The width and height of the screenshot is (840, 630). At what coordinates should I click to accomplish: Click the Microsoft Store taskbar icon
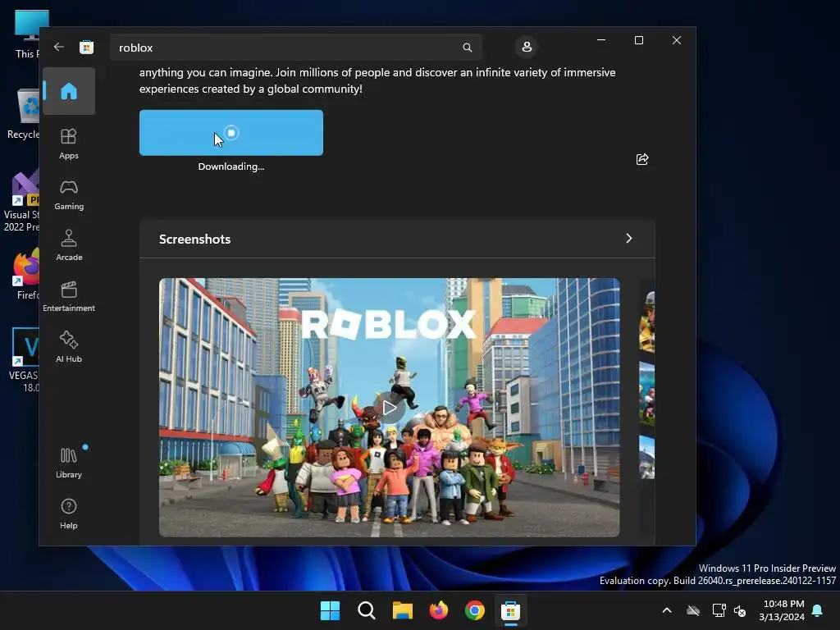coord(510,610)
